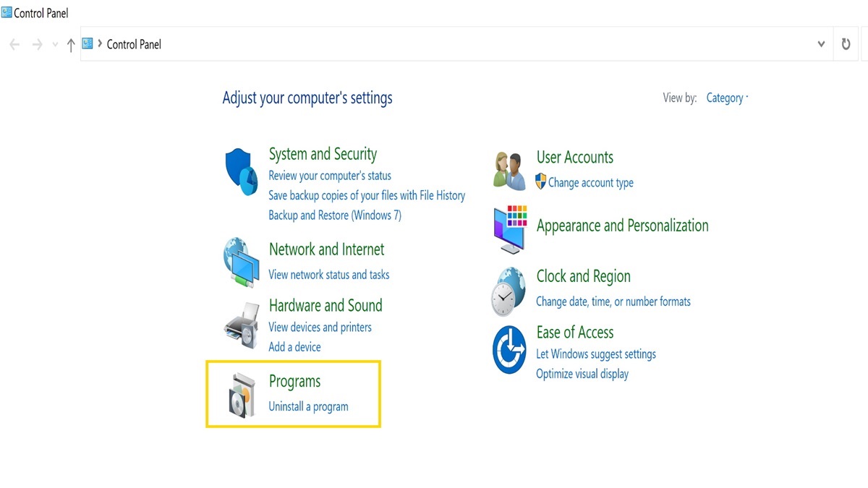Select the Ease of Access icon

[509, 349]
